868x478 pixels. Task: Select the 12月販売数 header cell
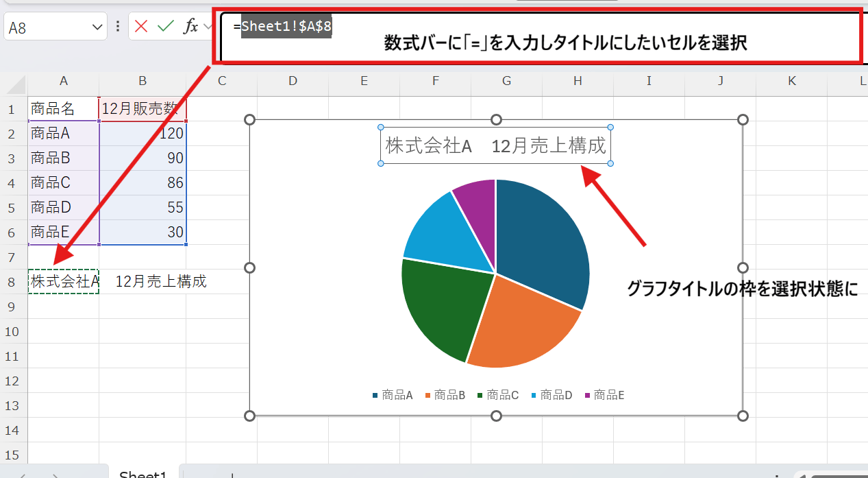142,108
